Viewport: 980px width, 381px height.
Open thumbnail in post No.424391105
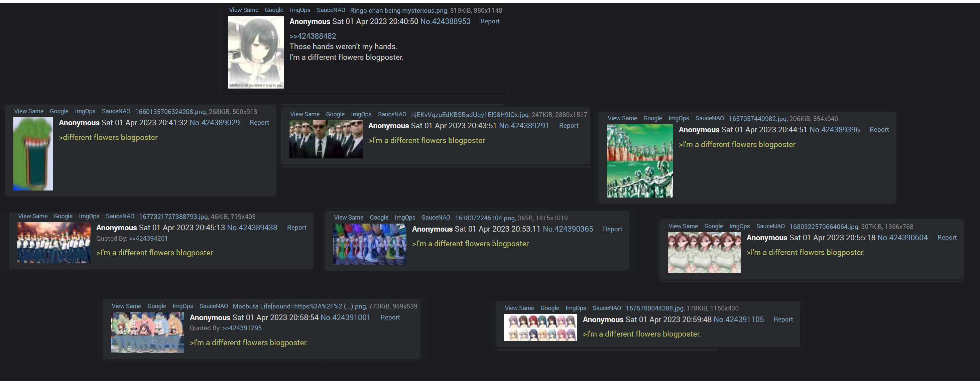click(540, 328)
